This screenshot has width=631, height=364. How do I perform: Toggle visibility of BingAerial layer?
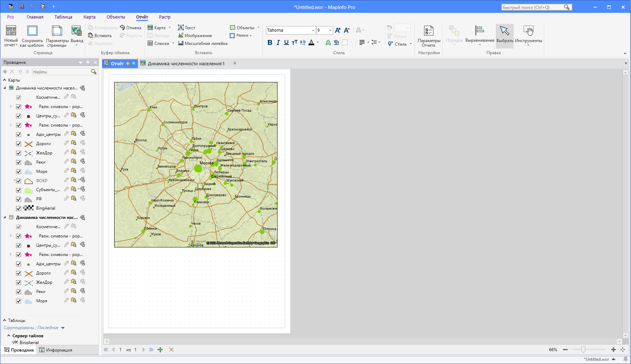pyautogui.click(x=19, y=208)
